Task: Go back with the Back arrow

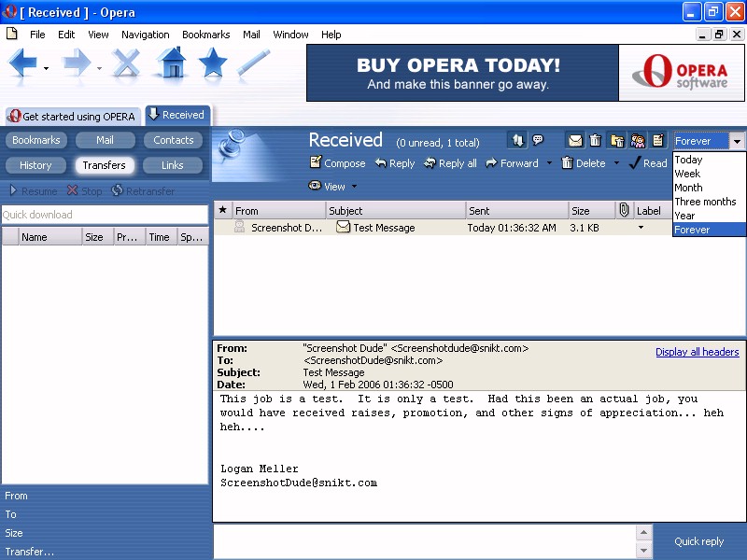Action: [24, 63]
